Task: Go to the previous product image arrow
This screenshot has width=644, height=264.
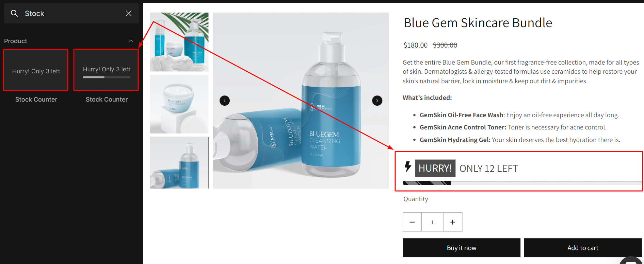Action: tap(225, 101)
